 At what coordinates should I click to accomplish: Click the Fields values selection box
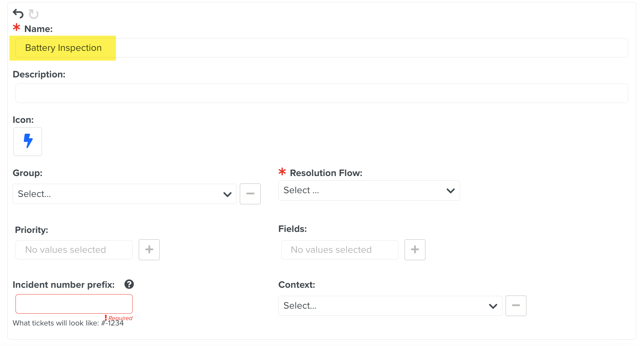[340, 250]
